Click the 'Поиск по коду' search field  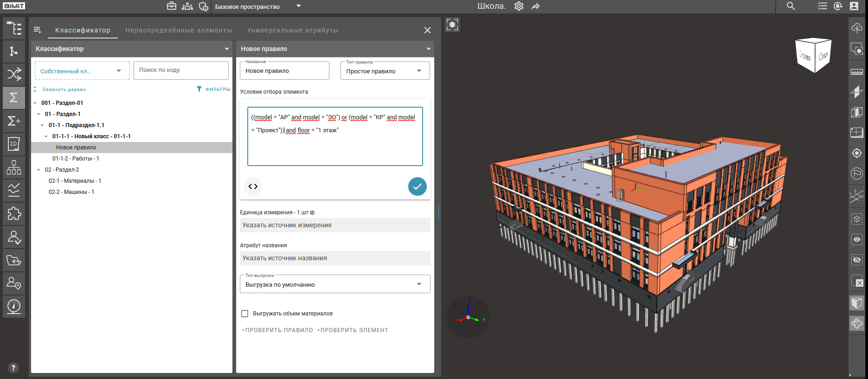[x=181, y=70]
